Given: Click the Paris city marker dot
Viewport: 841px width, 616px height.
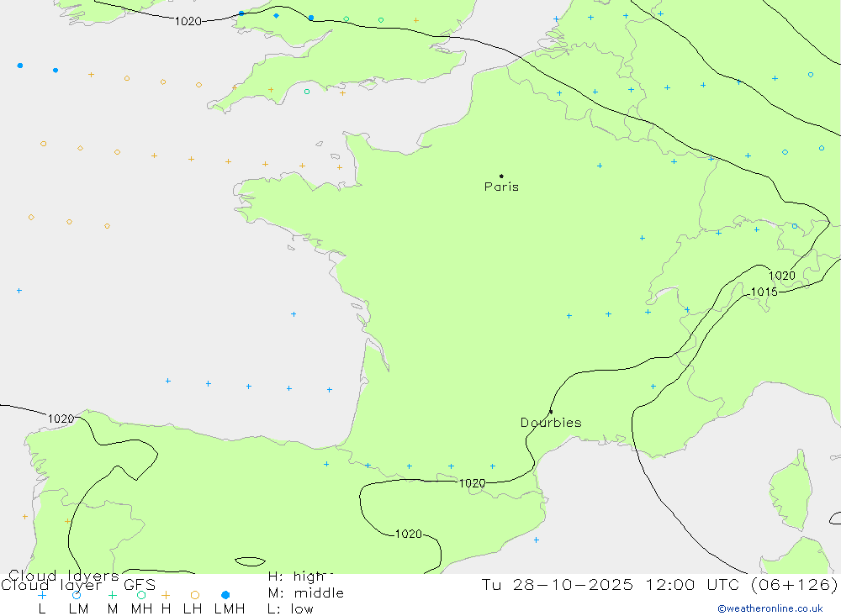Looking at the screenshot, I should coord(501,176).
